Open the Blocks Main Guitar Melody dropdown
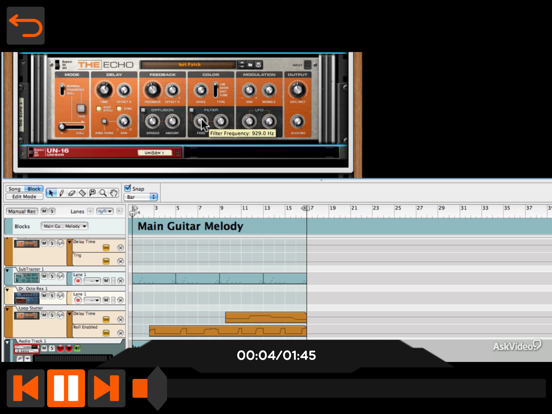This screenshot has height=414, width=552. click(x=65, y=226)
